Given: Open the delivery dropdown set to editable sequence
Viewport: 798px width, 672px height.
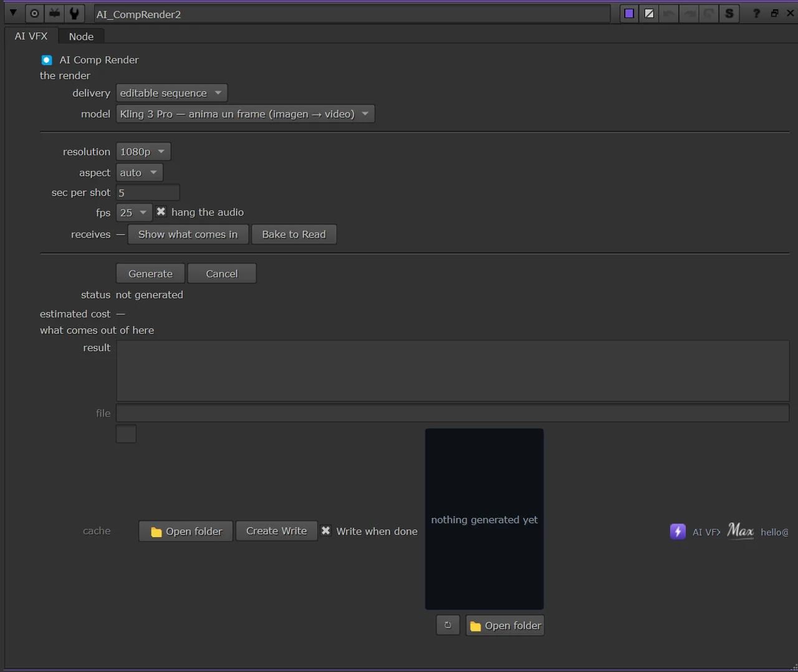Looking at the screenshot, I should point(171,93).
